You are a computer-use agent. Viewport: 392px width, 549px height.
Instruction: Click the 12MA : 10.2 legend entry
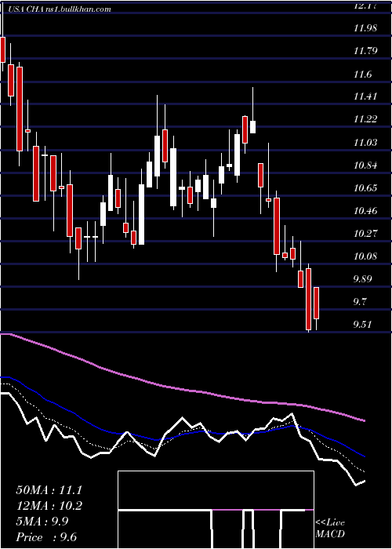point(49,506)
